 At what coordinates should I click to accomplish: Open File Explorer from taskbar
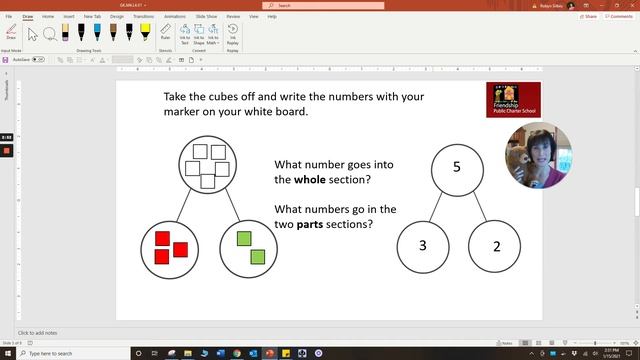[188, 353]
